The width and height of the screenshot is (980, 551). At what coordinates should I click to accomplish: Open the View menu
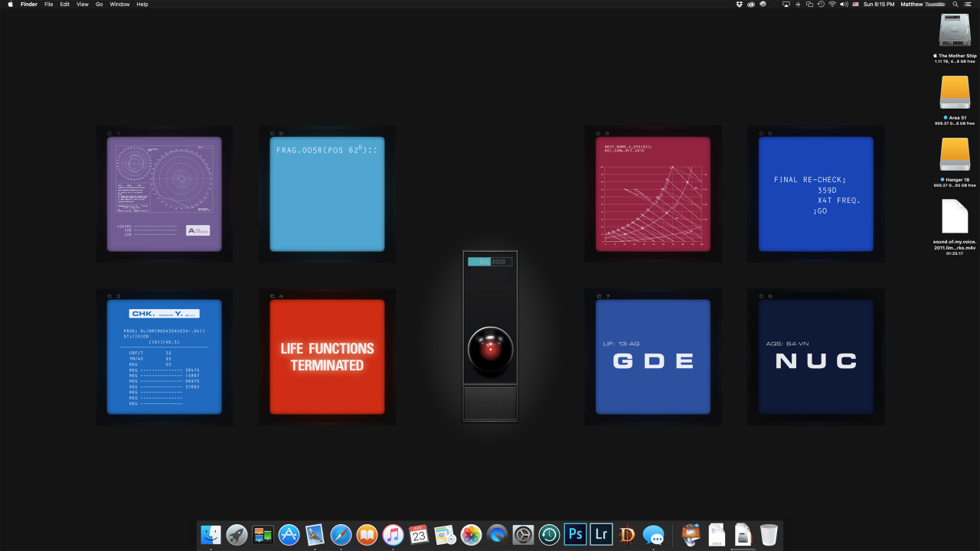[x=83, y=4]
